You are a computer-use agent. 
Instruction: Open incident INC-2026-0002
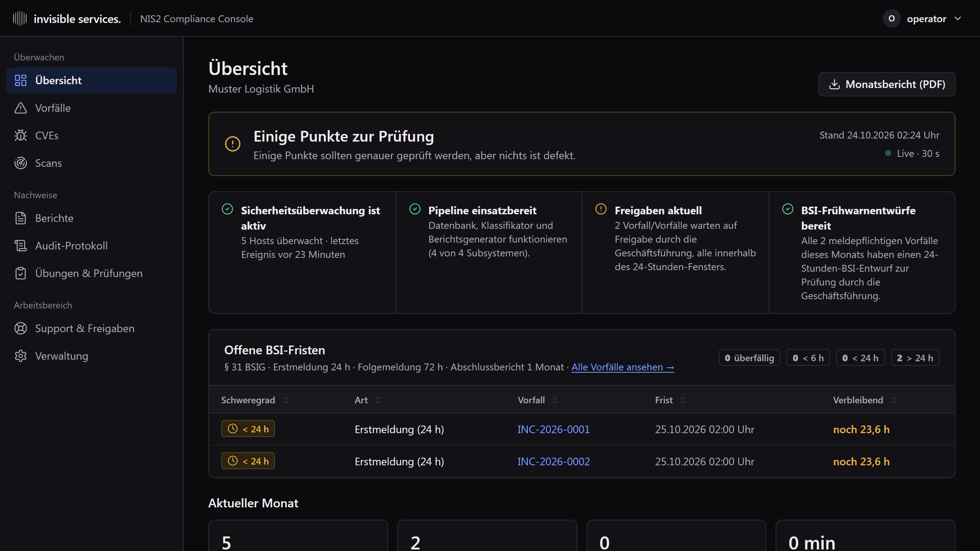554,461
